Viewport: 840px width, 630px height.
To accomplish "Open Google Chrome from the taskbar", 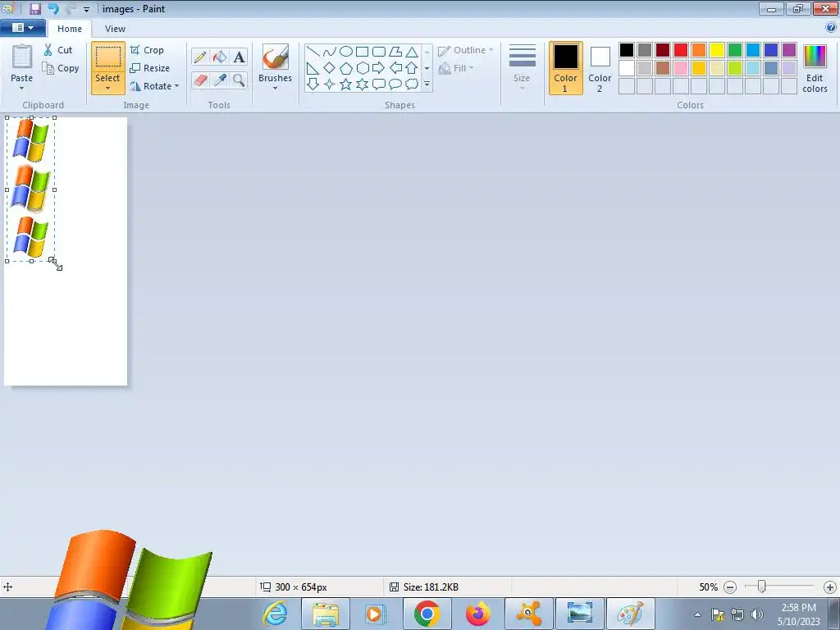I will point(427,614).
